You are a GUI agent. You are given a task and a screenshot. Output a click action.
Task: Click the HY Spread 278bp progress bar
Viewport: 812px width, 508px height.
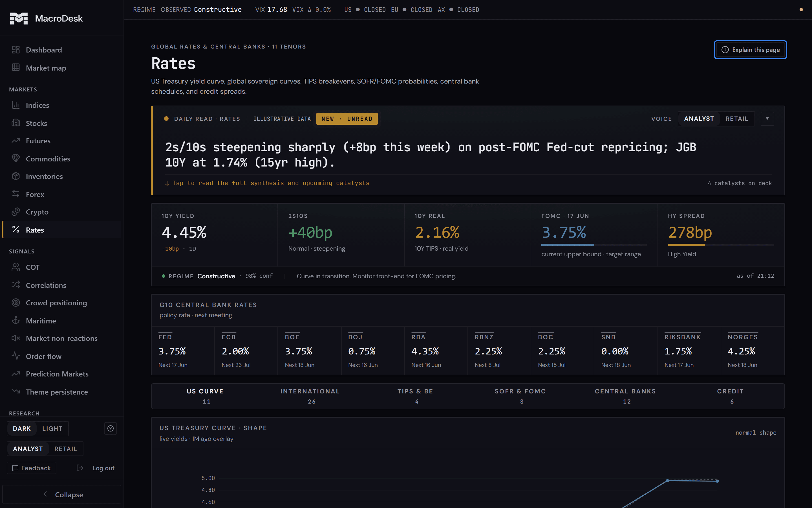point(721,245)
